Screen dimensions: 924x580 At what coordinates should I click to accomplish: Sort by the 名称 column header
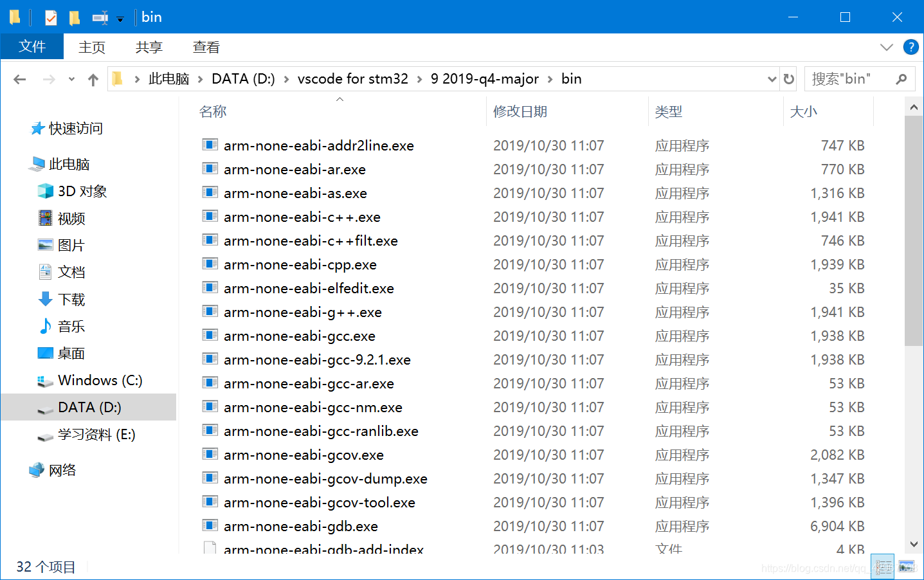coord(213,111)
